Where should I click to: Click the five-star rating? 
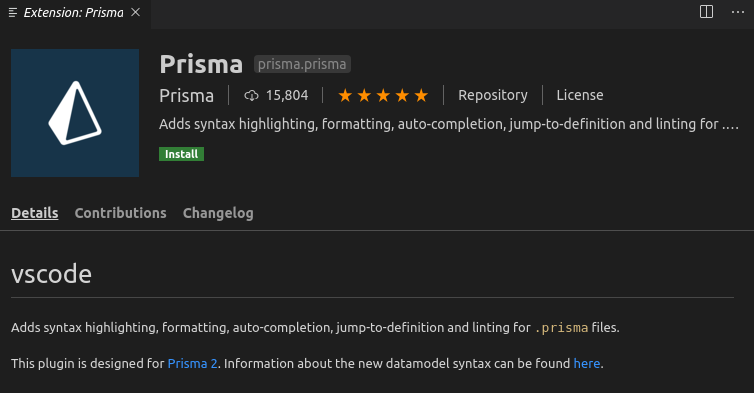click(x=383, y=95)
